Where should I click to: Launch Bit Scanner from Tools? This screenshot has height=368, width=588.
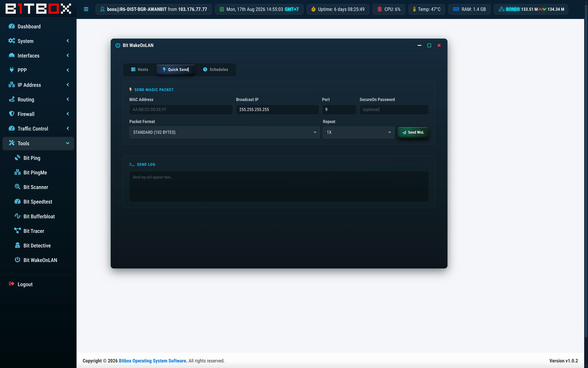coord(38,187)
